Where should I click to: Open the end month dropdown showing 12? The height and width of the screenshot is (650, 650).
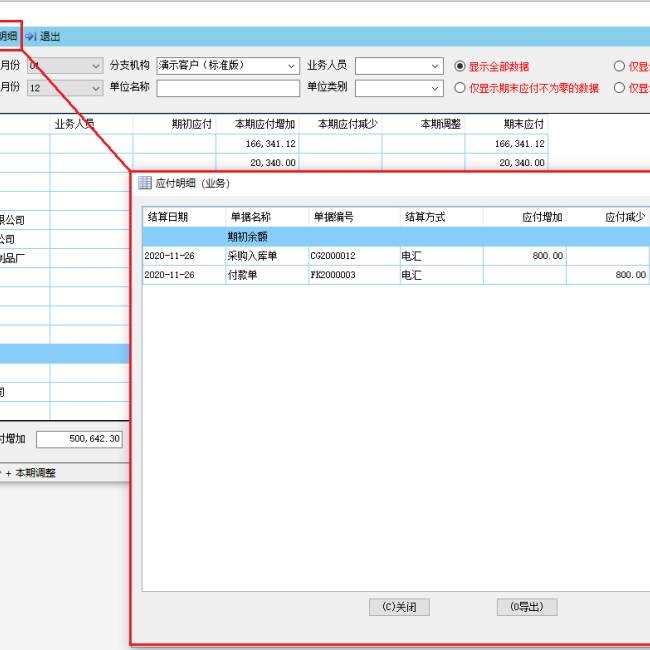click(x=65, y=88)
